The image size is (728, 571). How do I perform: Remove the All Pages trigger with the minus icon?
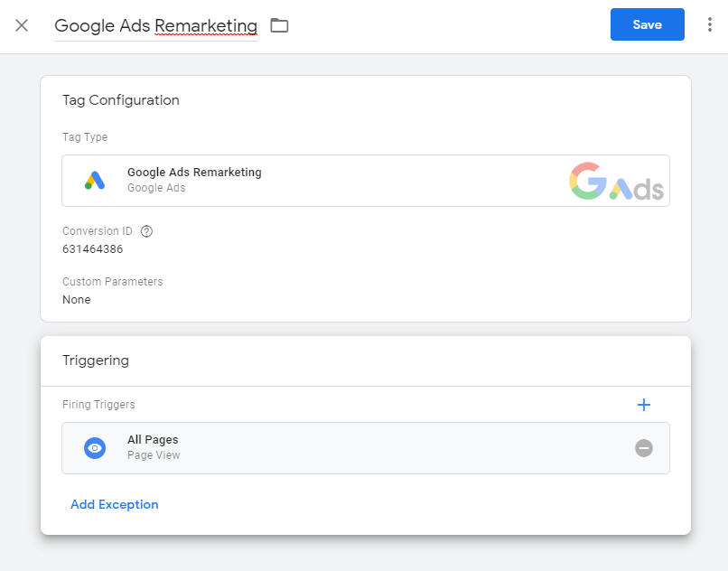pos(644,448)
